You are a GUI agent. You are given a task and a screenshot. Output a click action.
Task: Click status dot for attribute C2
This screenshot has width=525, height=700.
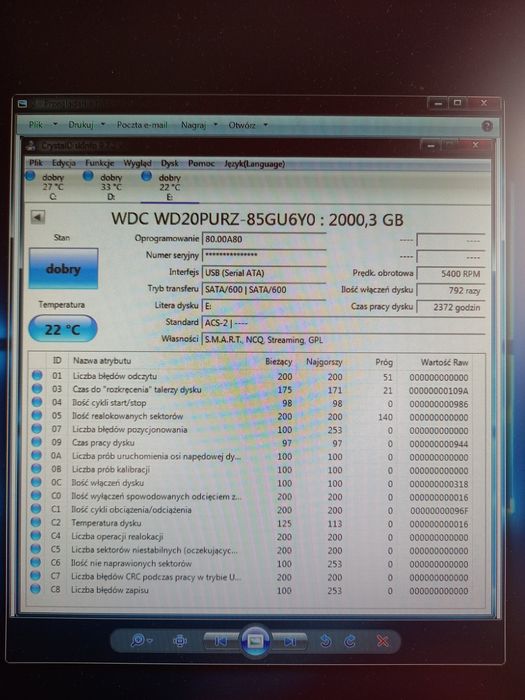(x=36, y=522)
